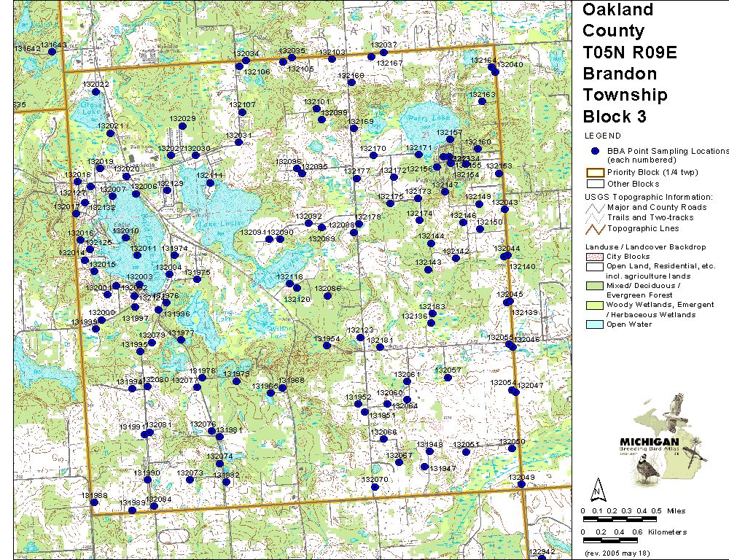Select sampling point dot 131988
Screen dimensions: 729x560
point(93,503)
